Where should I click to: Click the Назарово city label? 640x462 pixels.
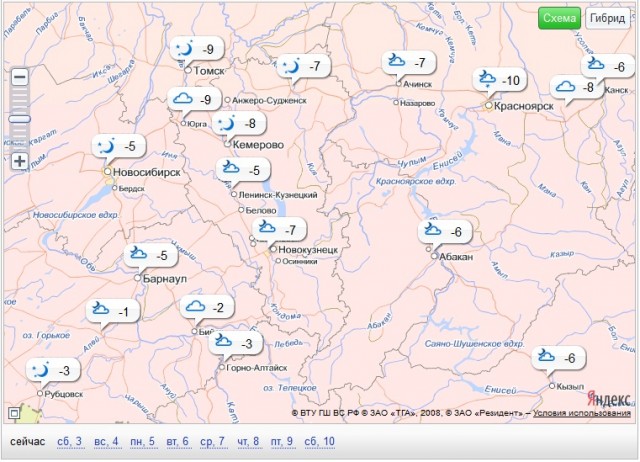click(417, 103)
